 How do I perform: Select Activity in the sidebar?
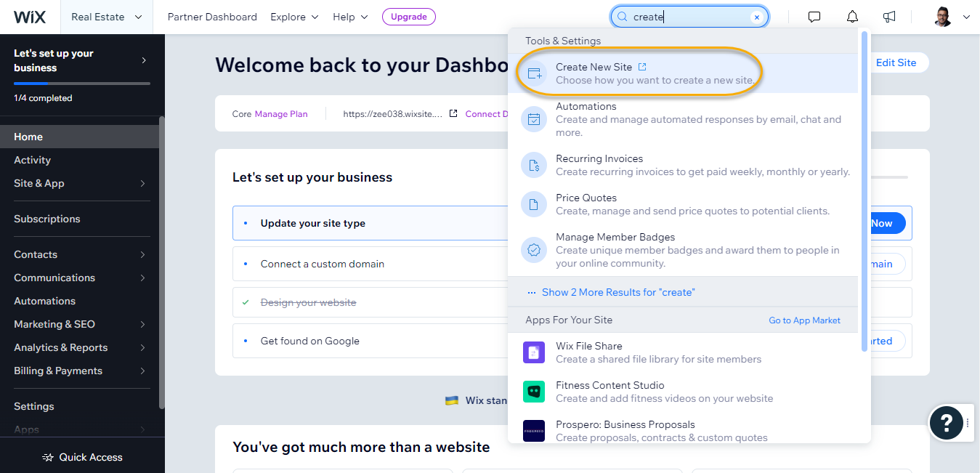point(33,160)
